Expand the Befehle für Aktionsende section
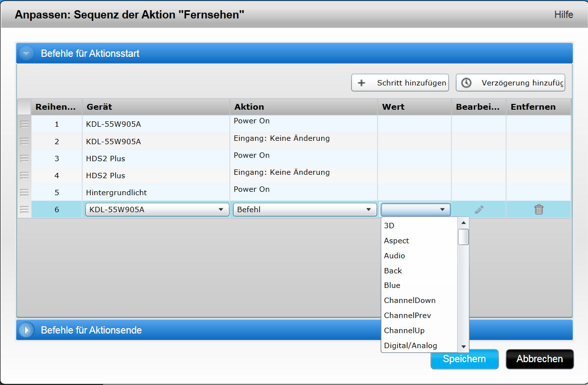This screenshot has height=385, width=588. coord(26,330)
